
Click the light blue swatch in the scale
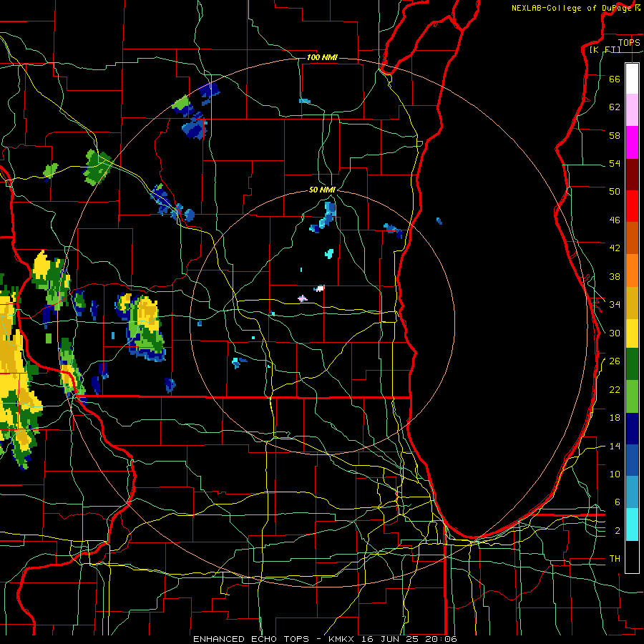click(x=632, y=492)
